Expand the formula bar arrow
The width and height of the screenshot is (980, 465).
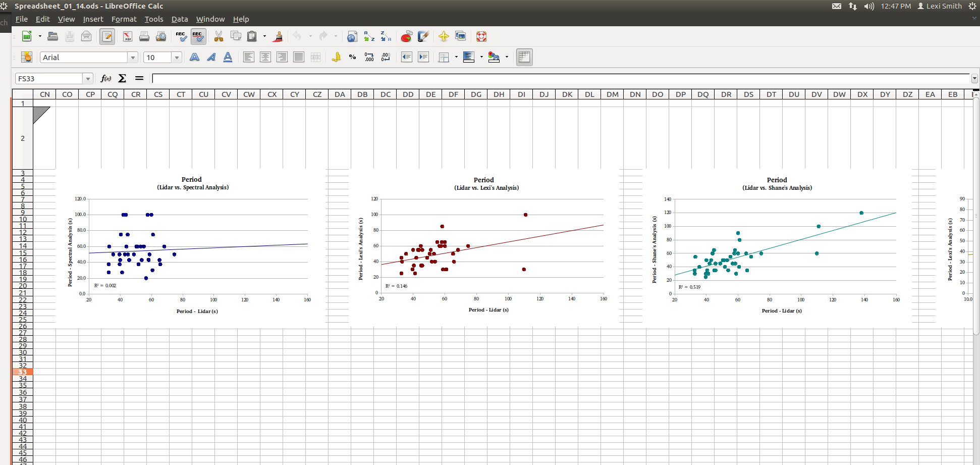click(x=974, y=78)
